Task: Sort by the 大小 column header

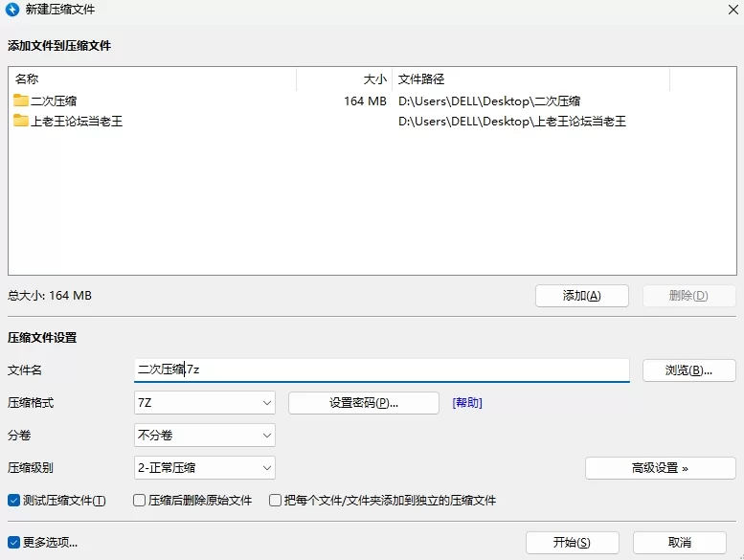Action: pos(345,79)
